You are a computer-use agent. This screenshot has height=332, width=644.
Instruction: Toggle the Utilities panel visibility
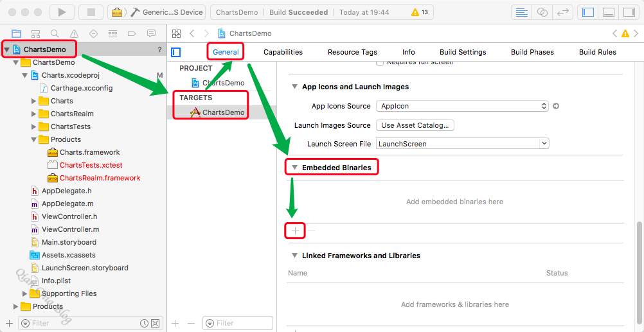pos(629,12)
